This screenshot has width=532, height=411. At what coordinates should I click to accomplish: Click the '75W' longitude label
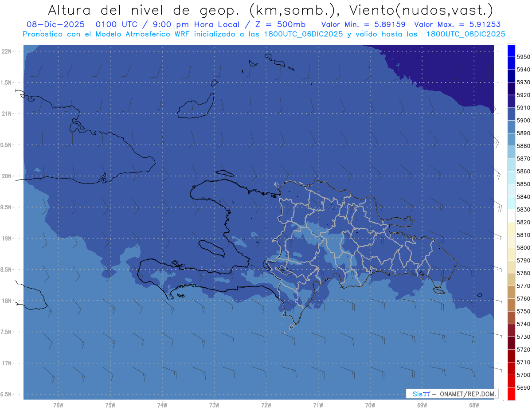point(110,405)
